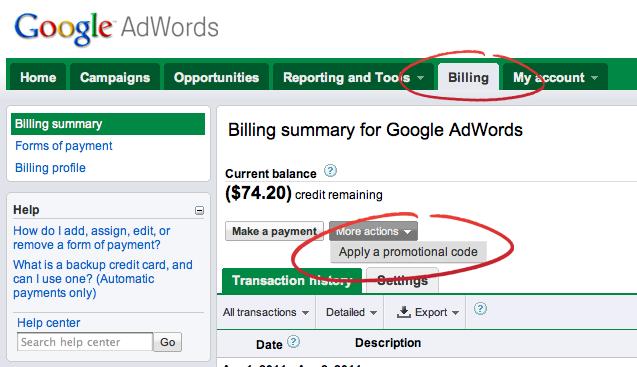The height and width of the screenshot is (367, 637).
Task: Collapse the Help panel with the minus icon
Action: click(x=199, y=210)
